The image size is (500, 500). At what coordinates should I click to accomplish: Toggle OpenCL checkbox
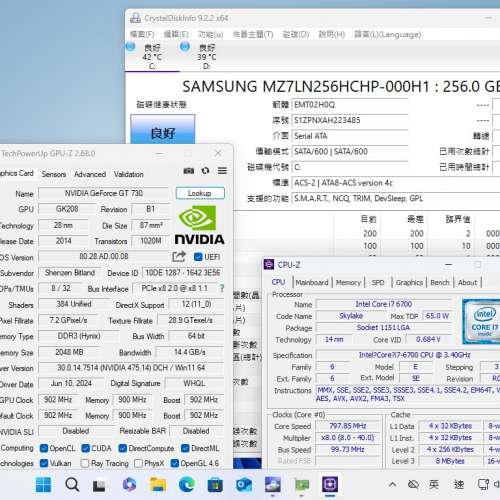tap(44, 448)
